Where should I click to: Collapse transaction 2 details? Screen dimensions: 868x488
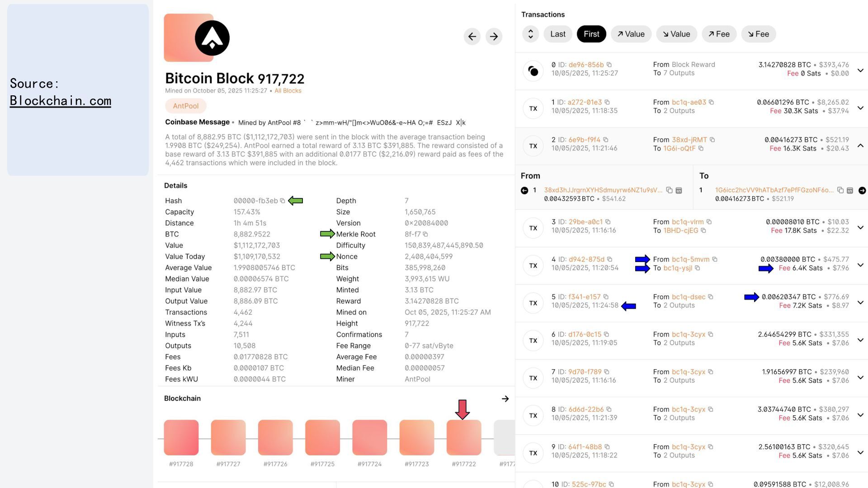tap(860, 145)
